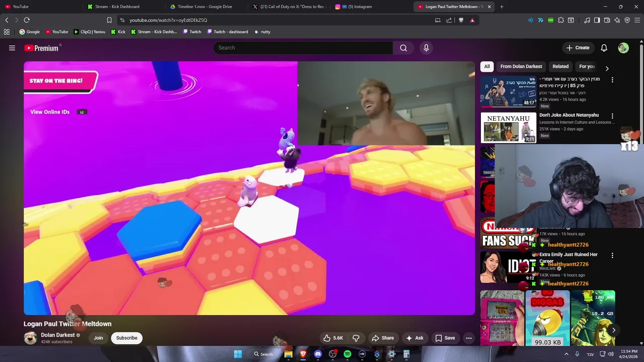Image resolution: width=644 pixels, height=362 pixels.
Task: Open Windows Start menu
Action: 237,354
